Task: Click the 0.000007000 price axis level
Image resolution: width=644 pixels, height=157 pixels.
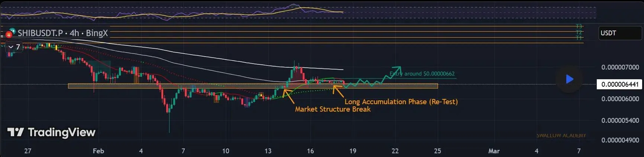Action: (620, 67)
